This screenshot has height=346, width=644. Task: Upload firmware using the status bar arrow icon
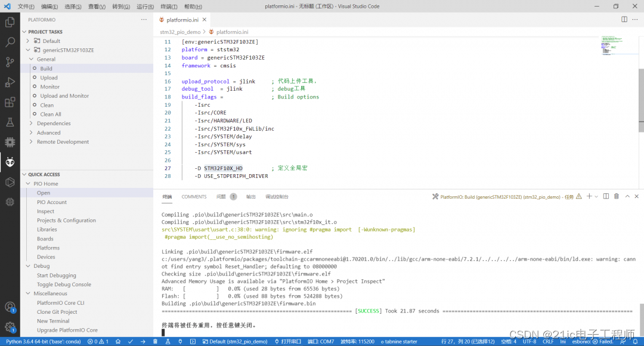point(143,341)
